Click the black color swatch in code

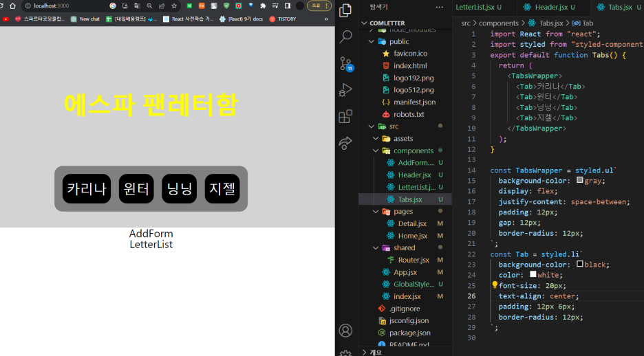[580, 264]
